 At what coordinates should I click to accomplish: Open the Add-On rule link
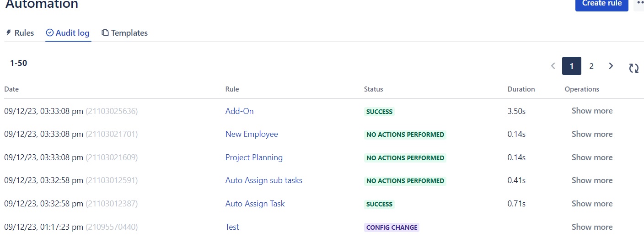(239, 111)
